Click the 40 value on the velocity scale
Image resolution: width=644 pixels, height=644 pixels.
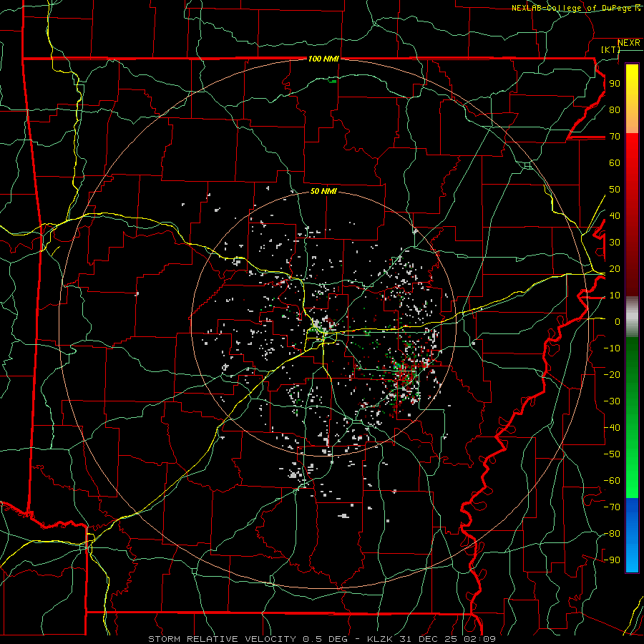615,216
